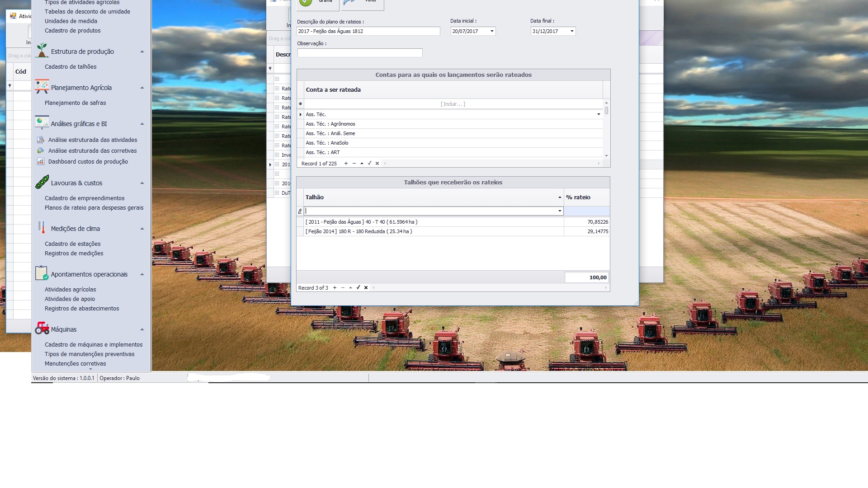868x488 pixels.
Task: Click new-row asterisk indicator in Contas grid
Action: coord(300,104)
